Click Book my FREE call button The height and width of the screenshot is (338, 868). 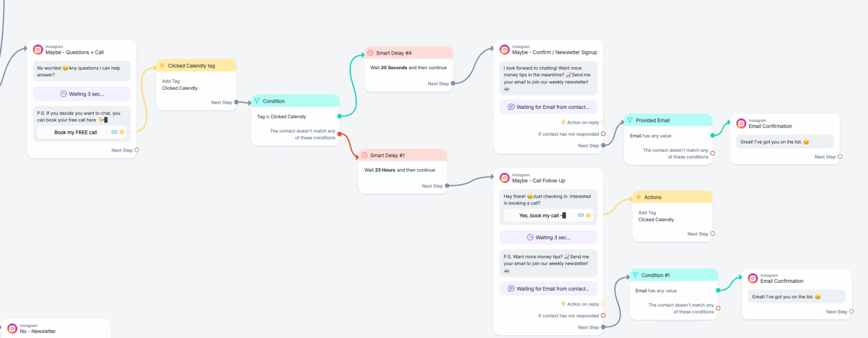76,133
